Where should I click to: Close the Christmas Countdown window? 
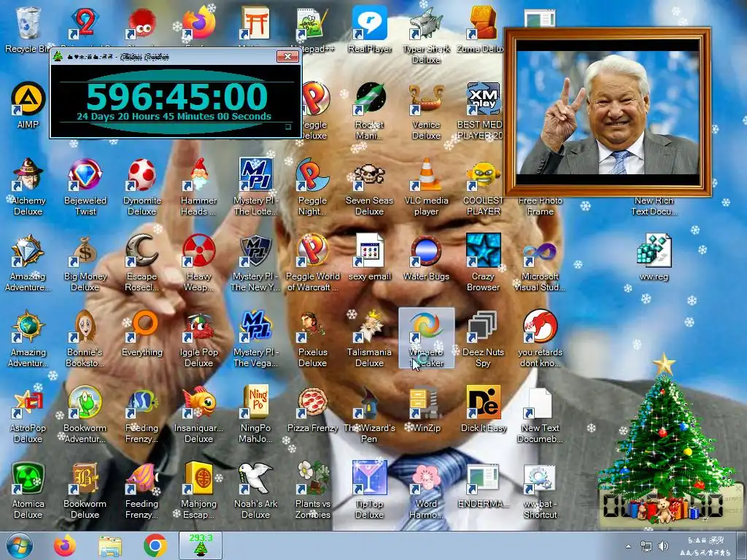(x=287, y=57)
